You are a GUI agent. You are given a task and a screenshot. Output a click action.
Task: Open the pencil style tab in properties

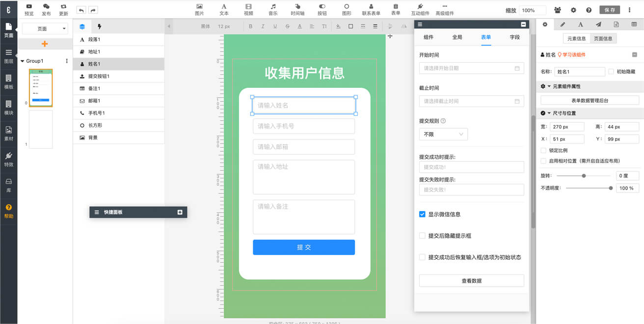point(563,24)
